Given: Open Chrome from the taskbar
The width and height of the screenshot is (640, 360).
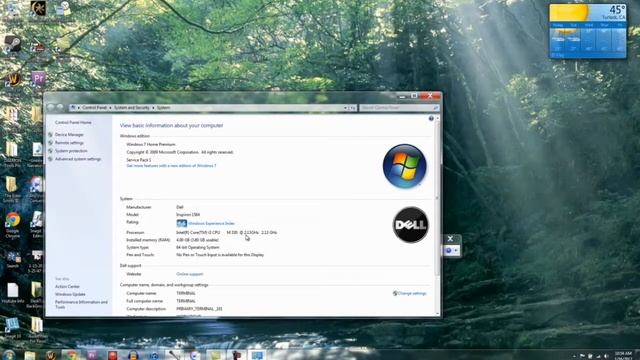Looking at the screenshot, I should pyautogui.click(x=71, y=355).
